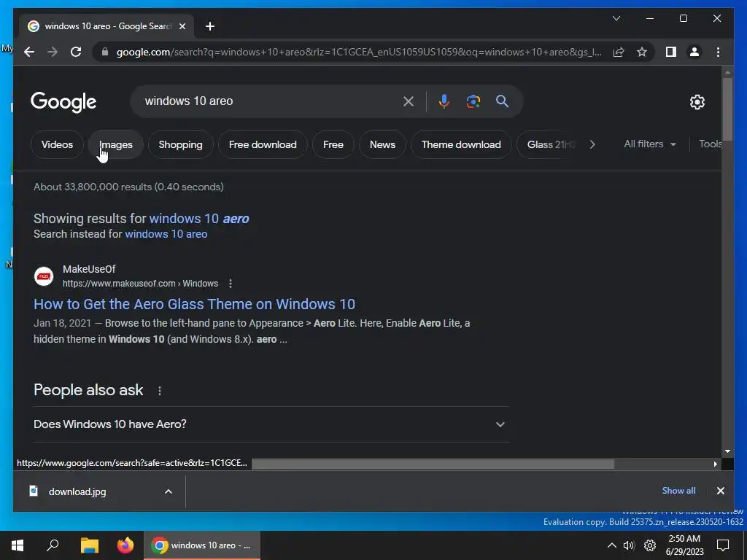
Task: Open the Windows Start menu
Action: tap(18, 545)
